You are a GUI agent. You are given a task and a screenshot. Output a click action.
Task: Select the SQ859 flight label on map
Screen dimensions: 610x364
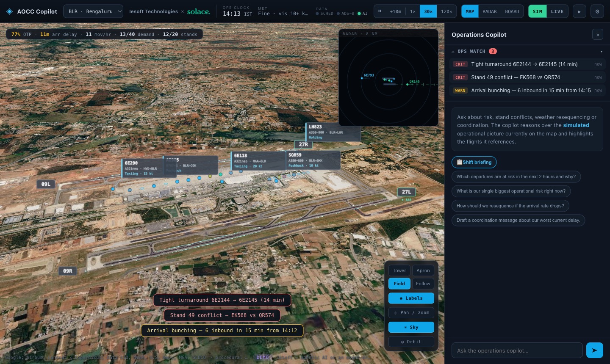[313, 160]
